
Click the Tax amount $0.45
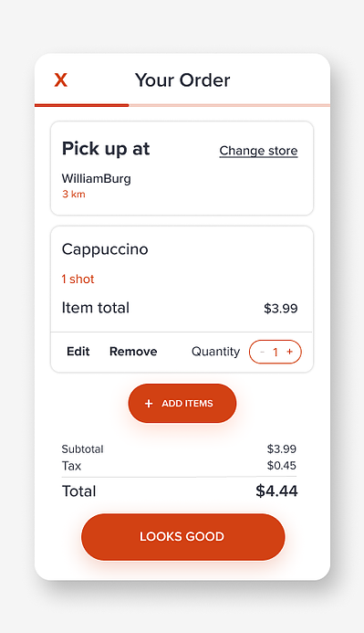[x=281, y=466]
